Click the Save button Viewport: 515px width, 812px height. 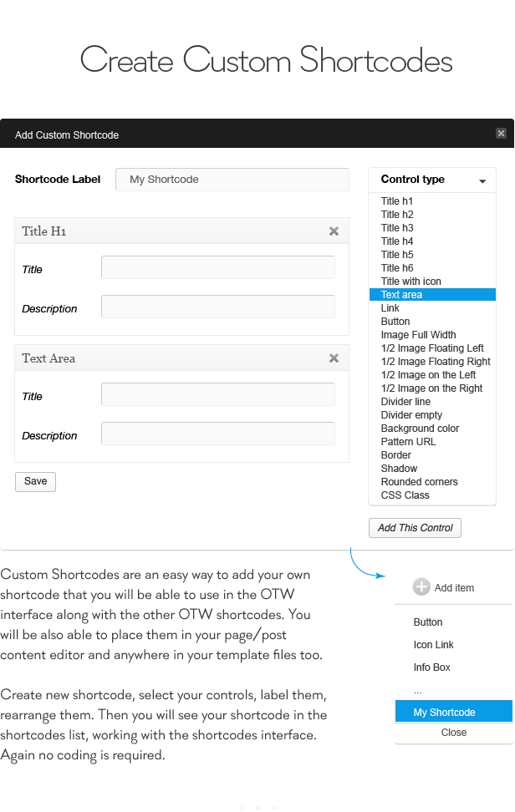[35, 482]
